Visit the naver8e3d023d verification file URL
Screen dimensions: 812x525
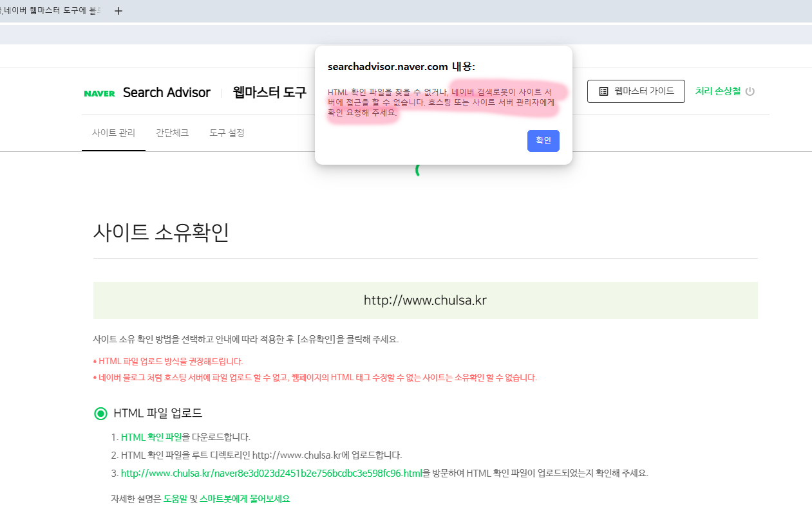click(x=271, y=474)
